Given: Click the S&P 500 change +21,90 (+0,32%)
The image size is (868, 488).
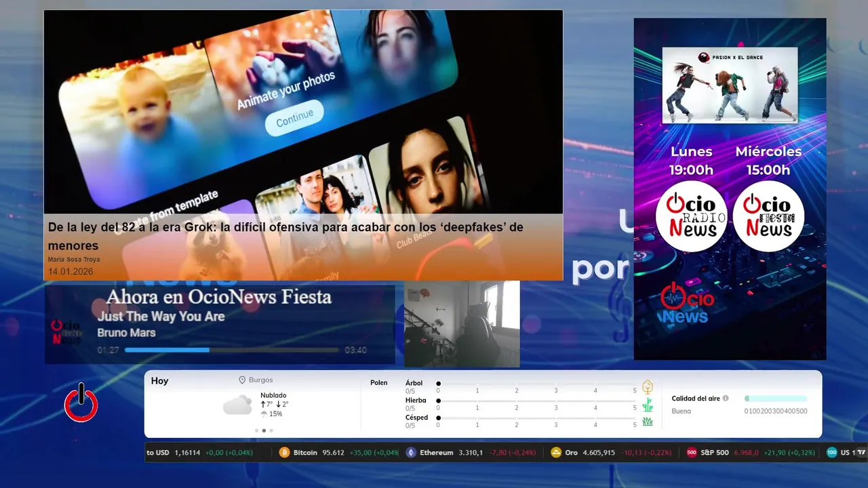Looking at the screenshot, I should [791, 453].
